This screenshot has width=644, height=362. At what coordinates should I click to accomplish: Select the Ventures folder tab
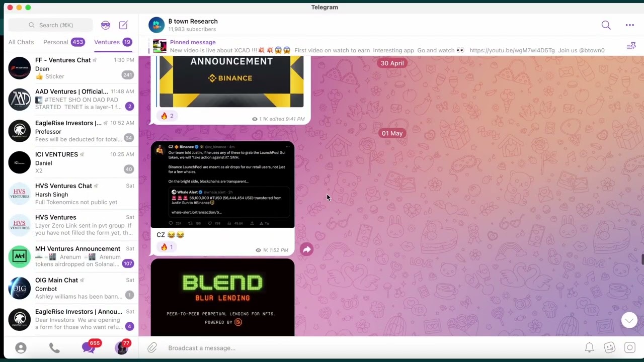tap(113, 42)
